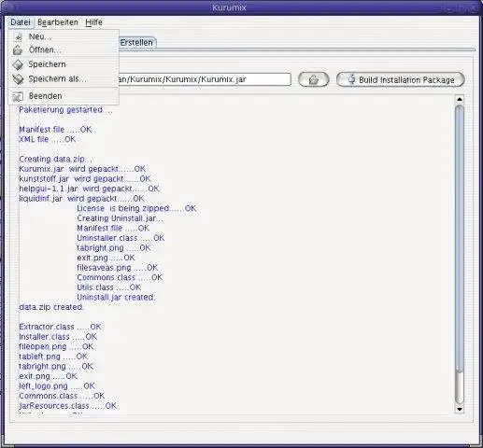The width and height of the screenshot is (483, 448).
Task: Click scrollbar up arrow in log
Action: [x=460, y=100]
